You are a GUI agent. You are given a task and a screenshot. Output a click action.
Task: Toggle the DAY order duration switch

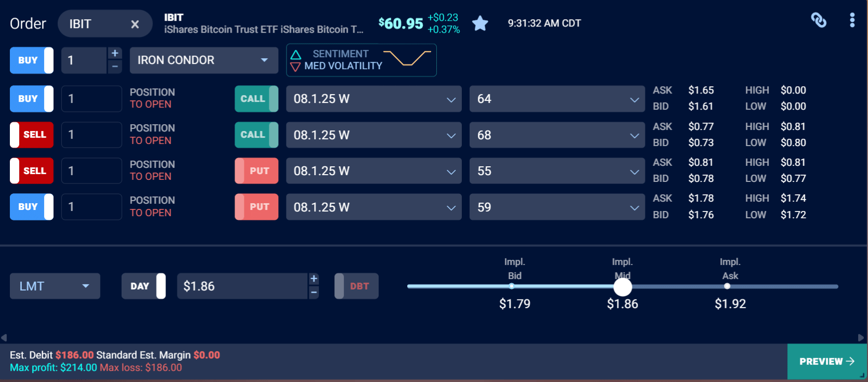tap(144, 285)
